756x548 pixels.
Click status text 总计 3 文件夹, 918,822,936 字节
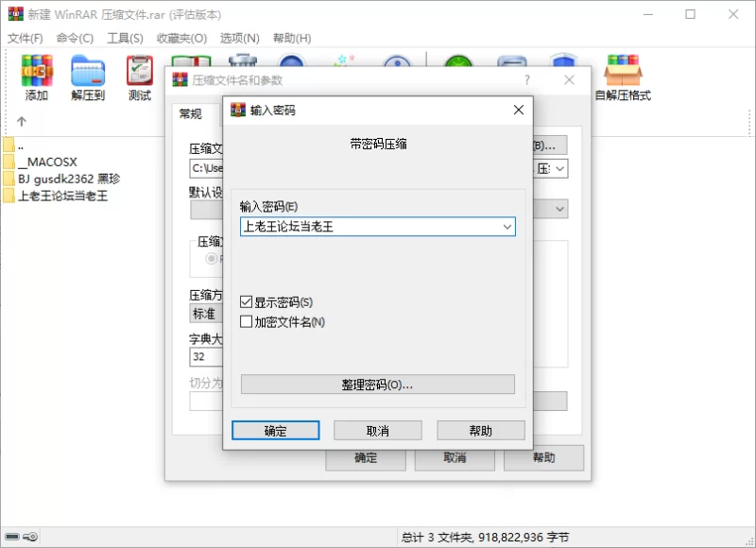tap(485, 537)
